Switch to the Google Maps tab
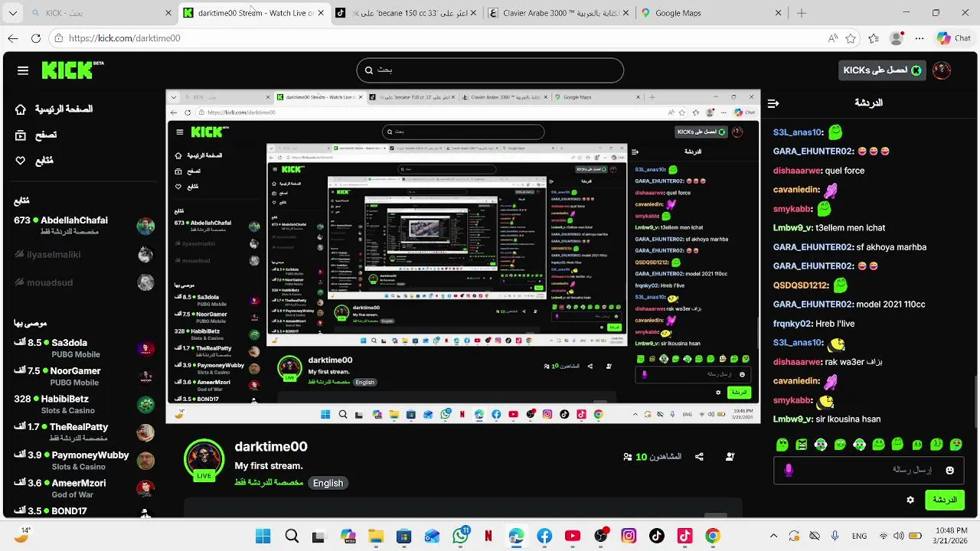 coord(712,13)
